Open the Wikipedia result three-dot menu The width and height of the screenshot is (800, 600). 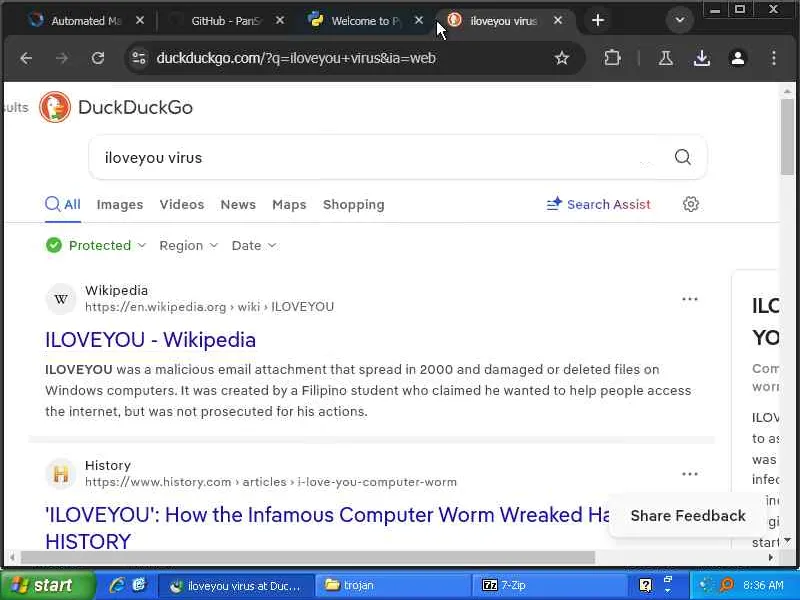pos(690,299)
